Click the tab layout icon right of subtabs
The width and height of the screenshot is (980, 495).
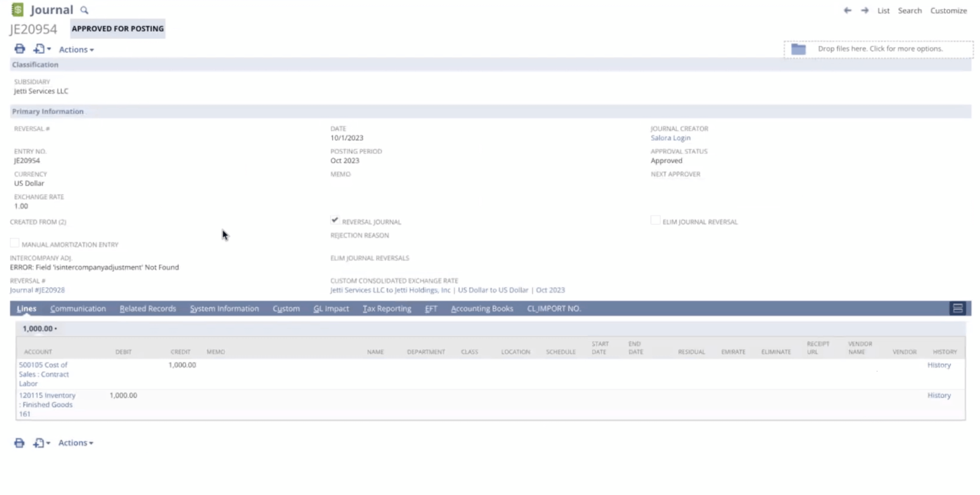[x=957, y=308]
